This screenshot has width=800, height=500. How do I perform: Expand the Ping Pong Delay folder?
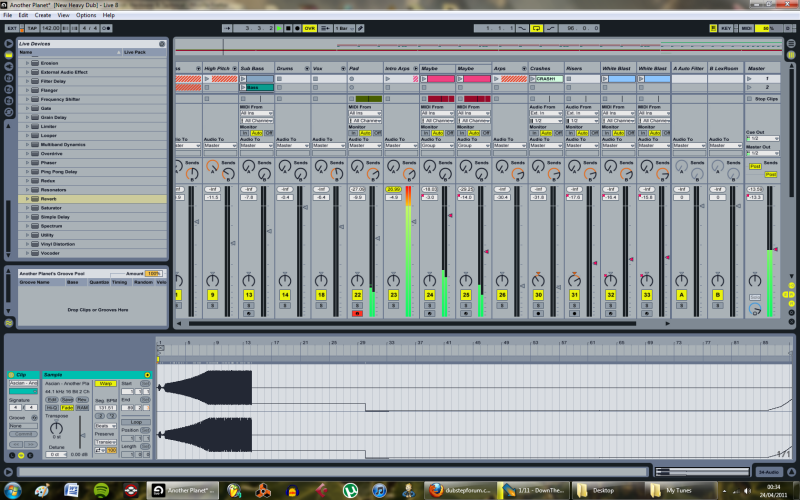coord(28,172)
